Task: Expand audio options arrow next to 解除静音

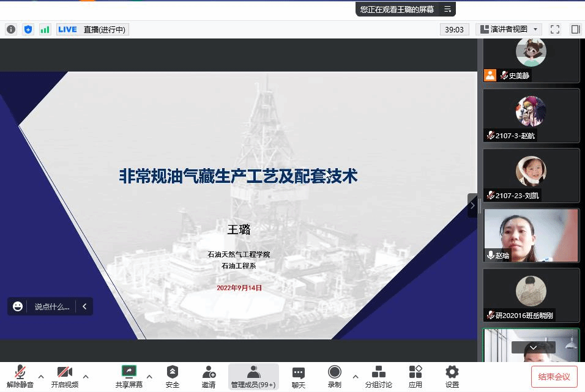Action: 41,377
